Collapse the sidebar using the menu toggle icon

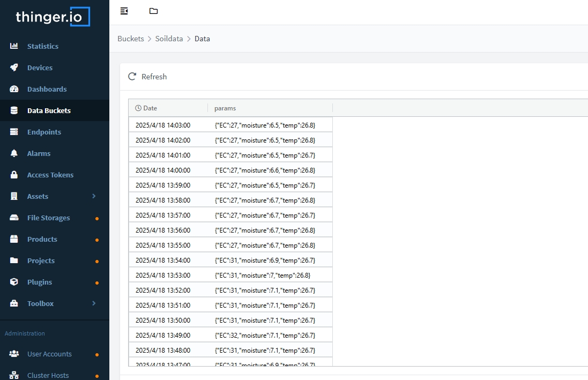[124, 11]
